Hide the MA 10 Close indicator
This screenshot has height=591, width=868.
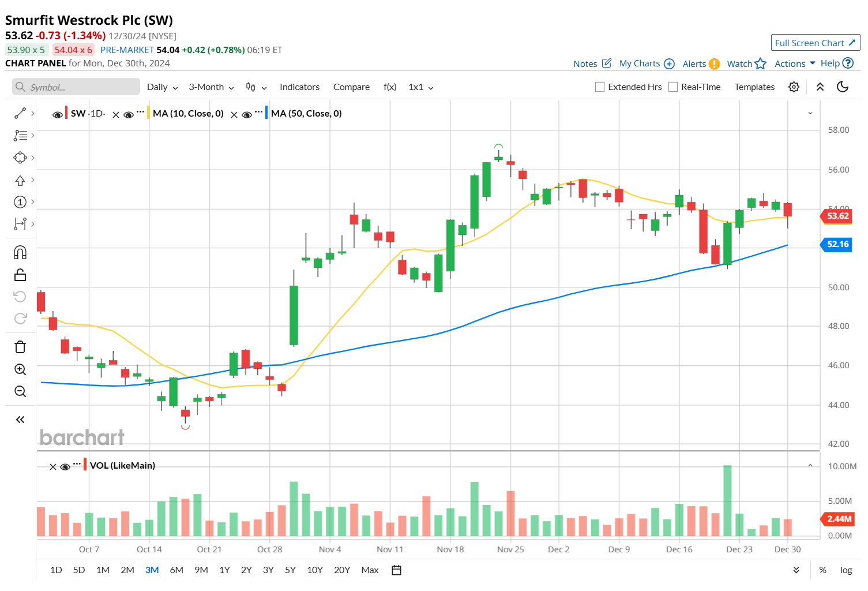tap(129, 114)
